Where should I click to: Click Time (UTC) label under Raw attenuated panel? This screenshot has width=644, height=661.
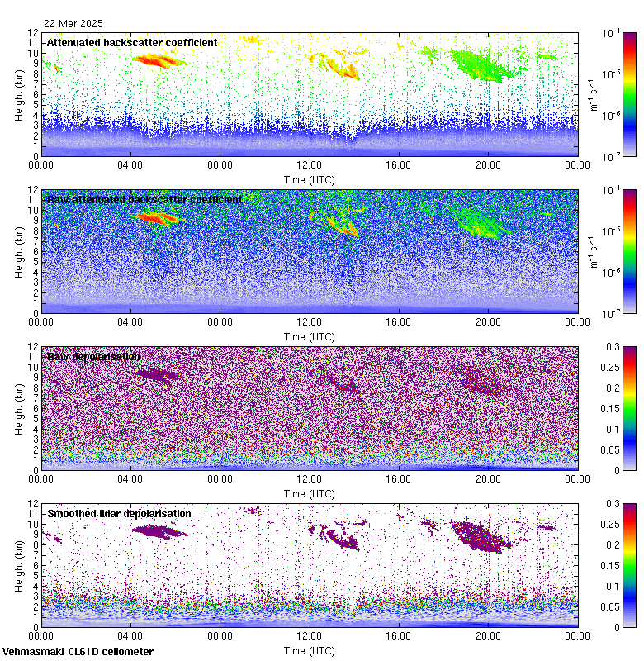(x=310, y=337)
